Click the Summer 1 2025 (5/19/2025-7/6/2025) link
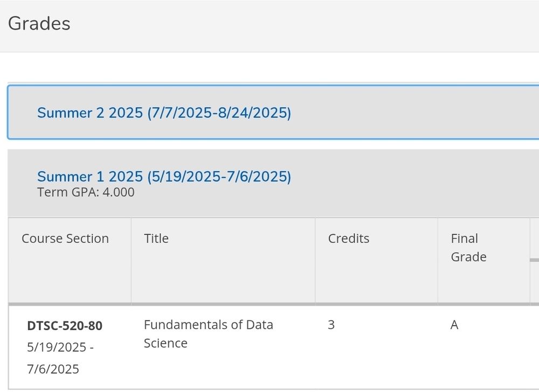Screen dimensions: 539x392 pos(164,177)
